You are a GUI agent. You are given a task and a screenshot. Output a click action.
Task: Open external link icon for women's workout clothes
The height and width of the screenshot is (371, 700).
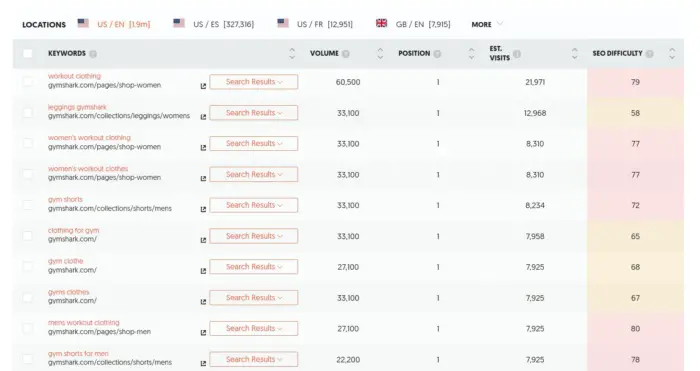point(203,179)
